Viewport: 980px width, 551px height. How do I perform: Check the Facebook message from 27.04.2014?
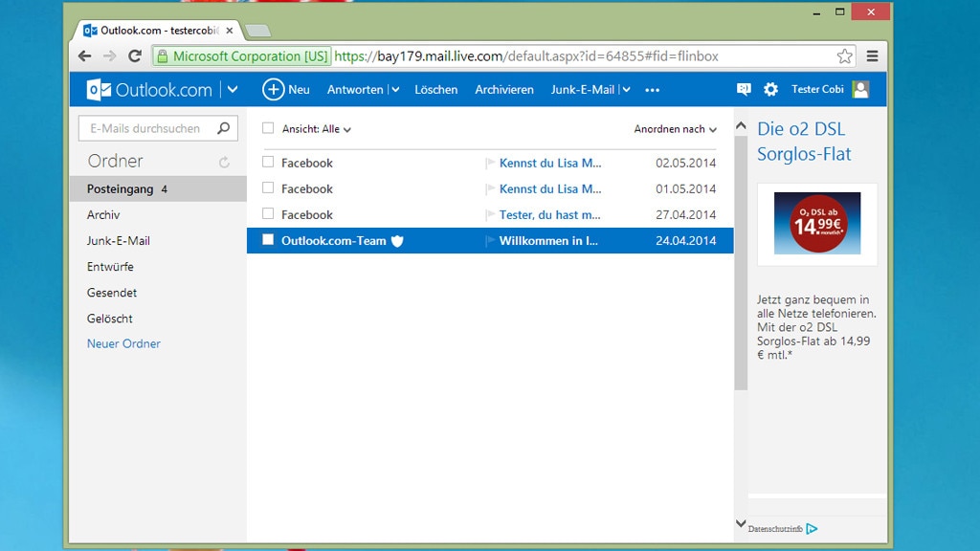[268, 213]
